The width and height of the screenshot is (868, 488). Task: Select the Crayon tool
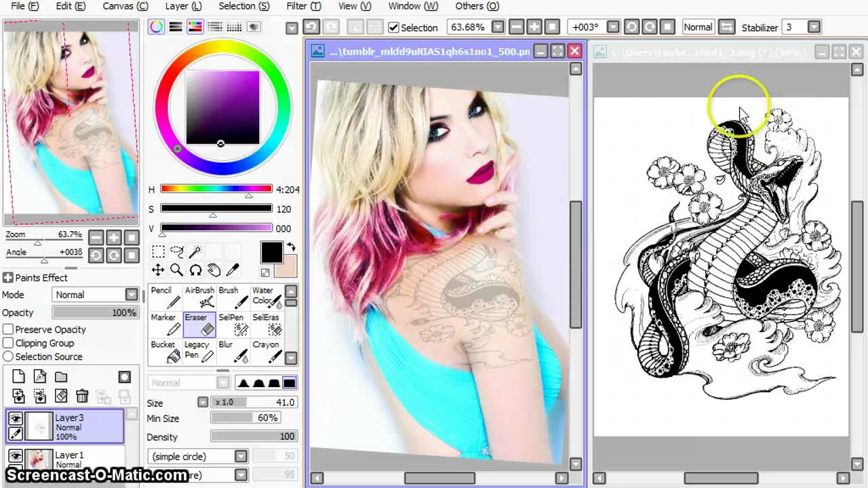[267, 352]
